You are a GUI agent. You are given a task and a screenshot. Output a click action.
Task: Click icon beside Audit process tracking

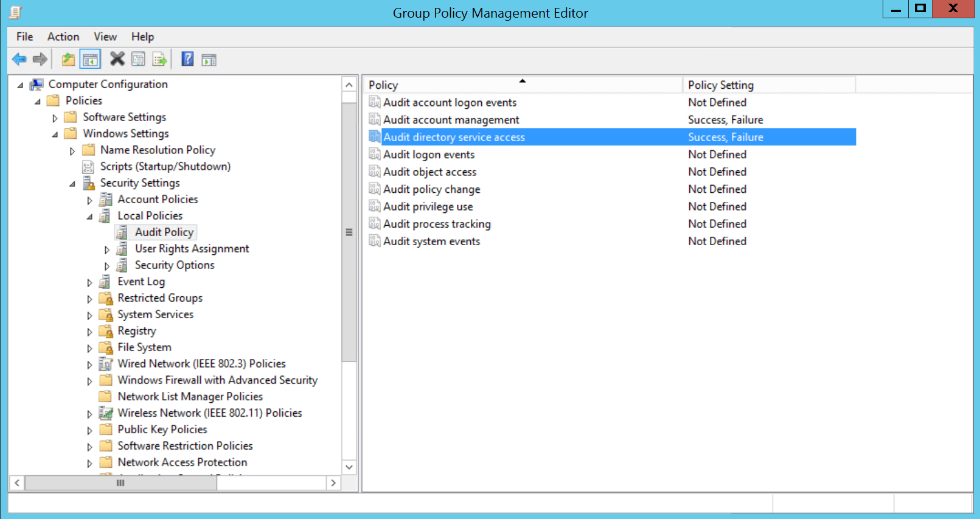click(375, 224)
